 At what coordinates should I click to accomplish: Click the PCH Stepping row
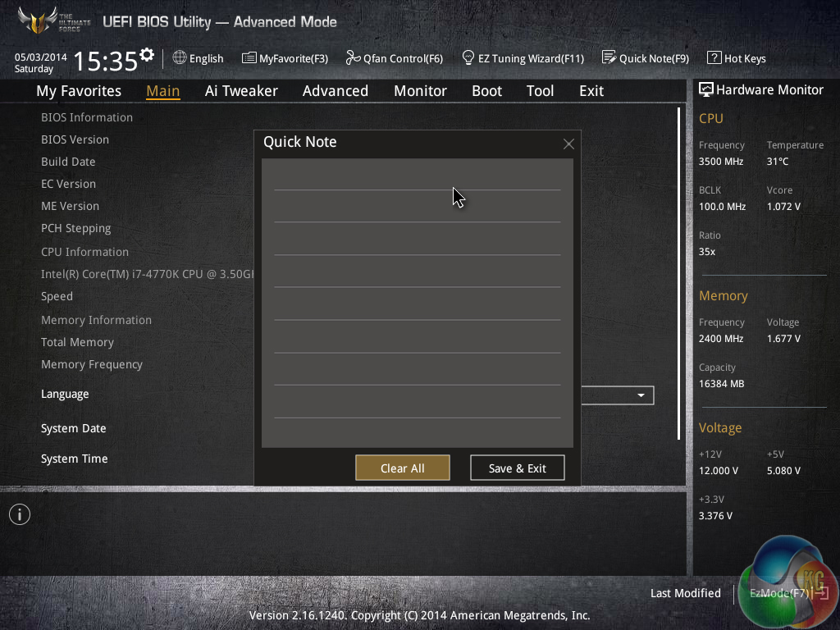pos(76,228)
